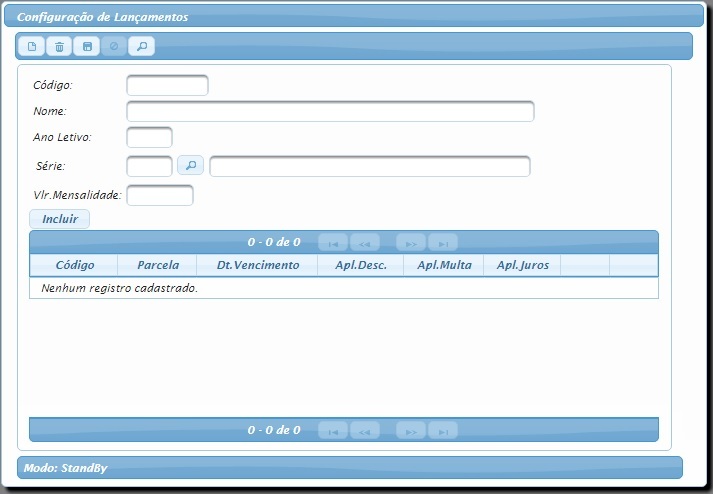Go to previous page in bottom paginator
This screenshot has width=713, height=494.
365,430
